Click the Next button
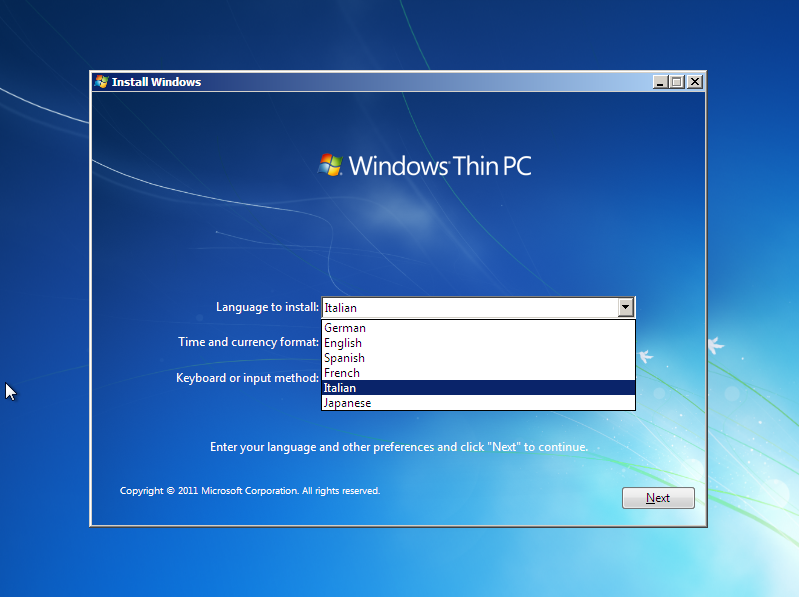This screenshot has width=799, height=597. point(658,498)
